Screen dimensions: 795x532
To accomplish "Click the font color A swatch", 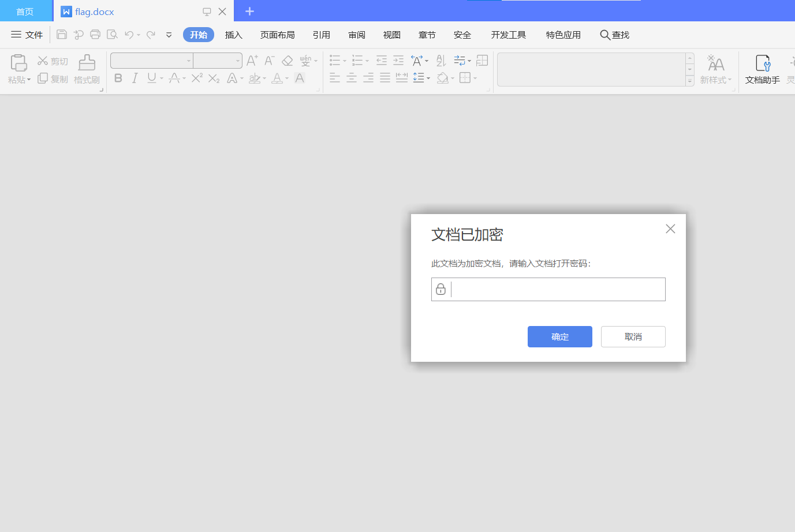I will click(277, 78).
